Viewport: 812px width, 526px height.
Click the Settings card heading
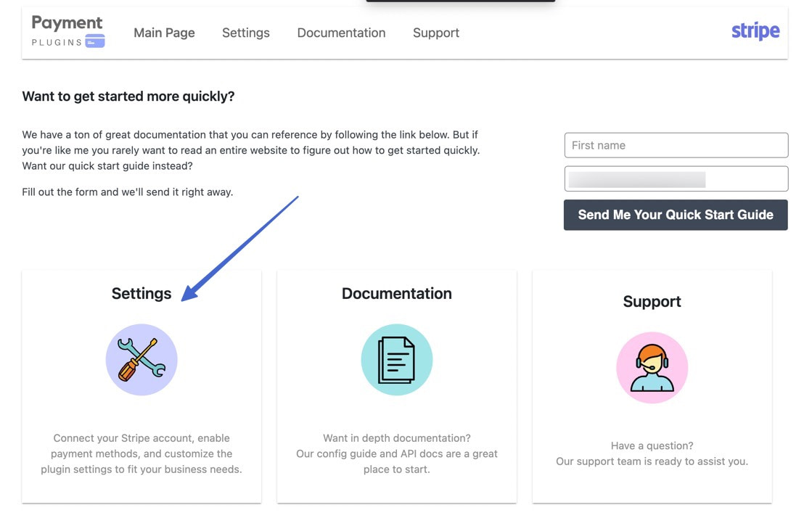click(141, 293)
